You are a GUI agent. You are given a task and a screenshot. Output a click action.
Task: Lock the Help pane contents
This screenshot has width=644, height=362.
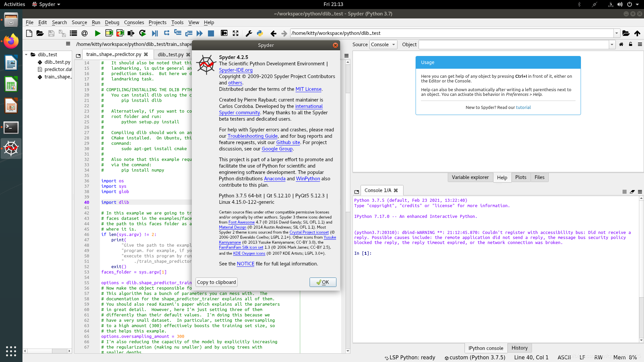tap(630, 44)
